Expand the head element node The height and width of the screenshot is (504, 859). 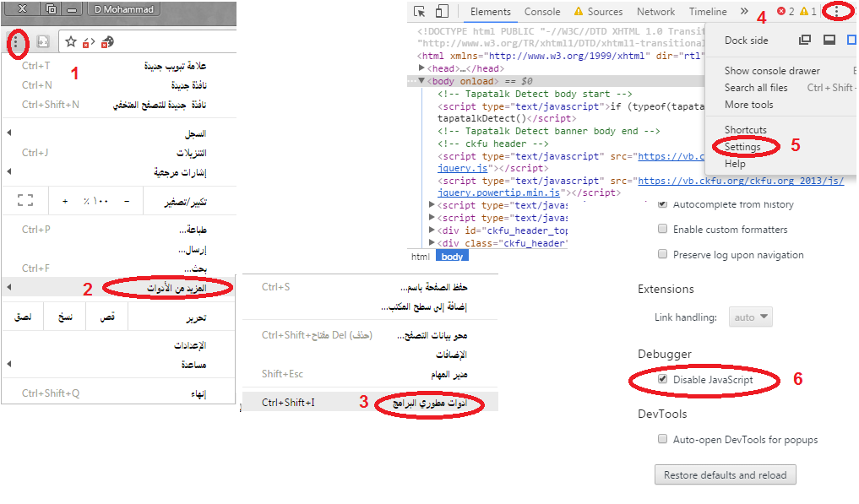pos(421,68)
